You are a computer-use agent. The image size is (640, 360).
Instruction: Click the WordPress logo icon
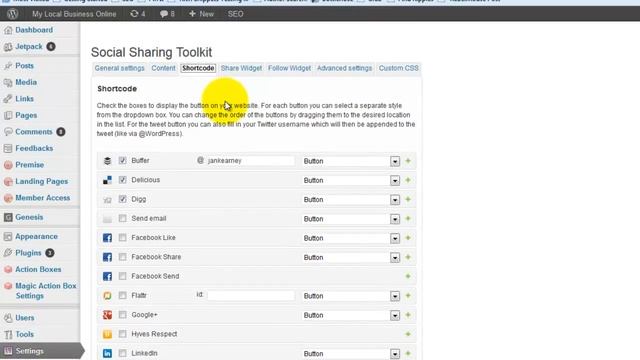(x=13, y=14)
